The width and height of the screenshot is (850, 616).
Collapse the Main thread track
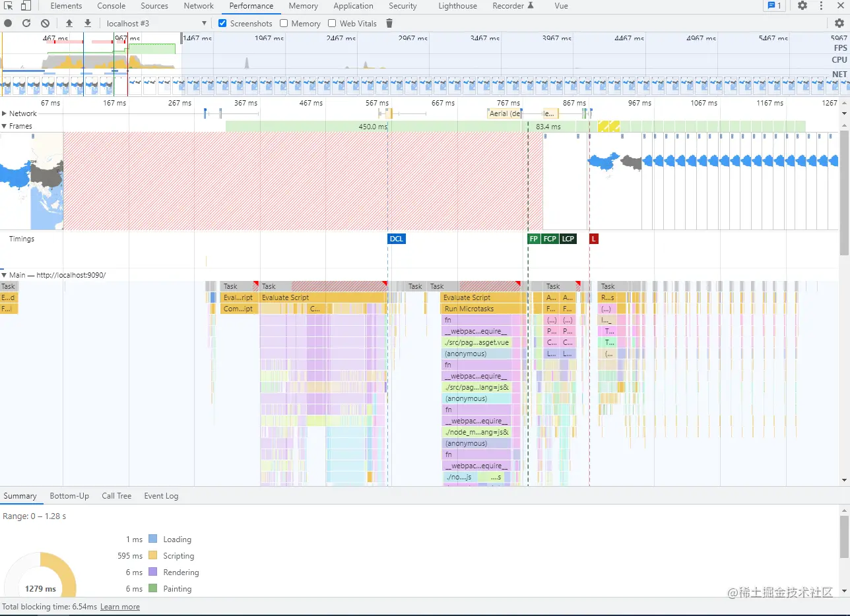pos(4,275)
